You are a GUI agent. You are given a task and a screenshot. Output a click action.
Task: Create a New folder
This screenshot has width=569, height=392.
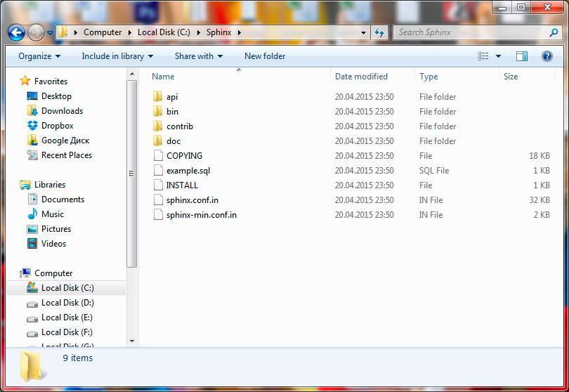(265, 56)
